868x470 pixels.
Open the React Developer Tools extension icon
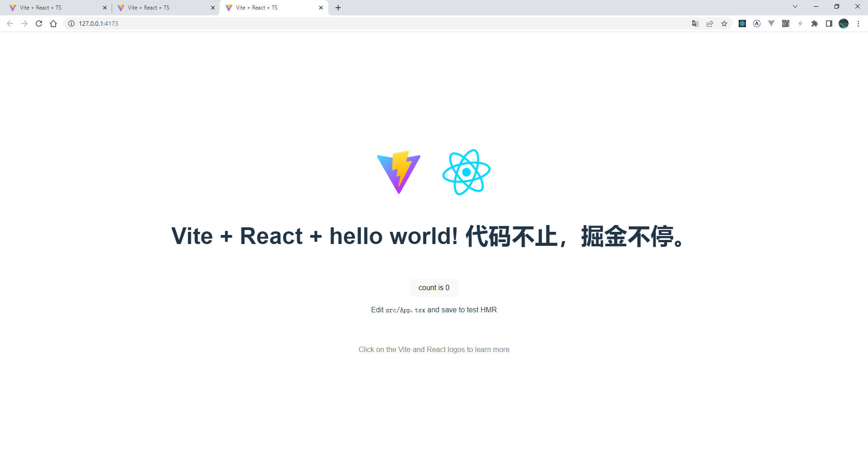tap(742, 23)
